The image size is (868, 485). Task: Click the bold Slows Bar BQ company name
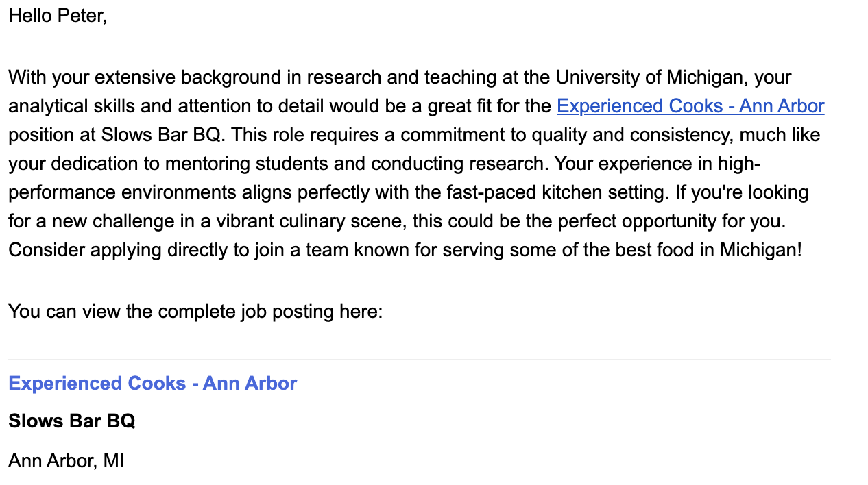coord(72,421)
